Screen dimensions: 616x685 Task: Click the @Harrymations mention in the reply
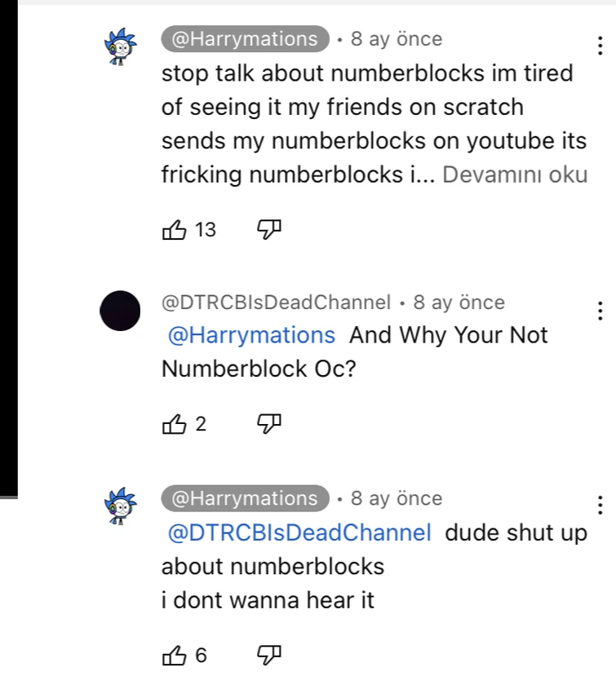[x=247, y=334]
